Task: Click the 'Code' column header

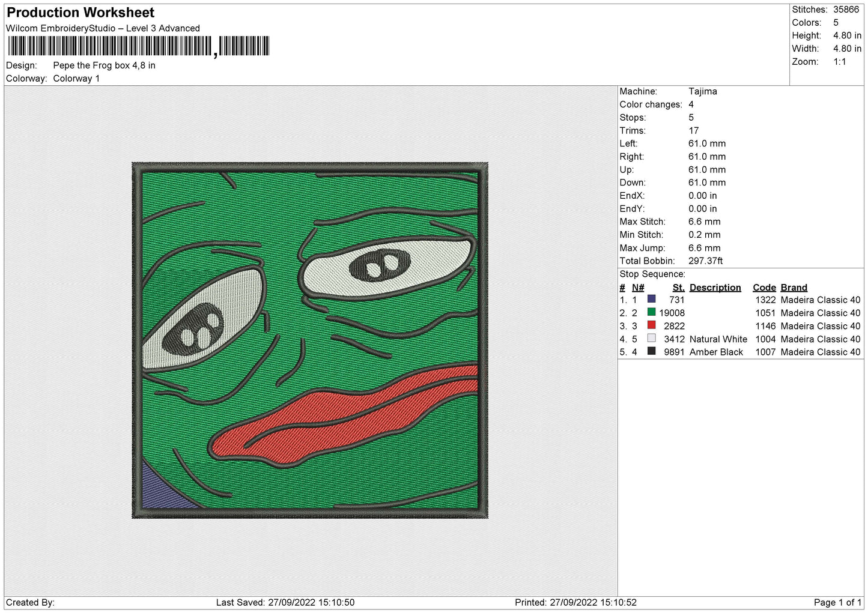Action: (764, 288)
